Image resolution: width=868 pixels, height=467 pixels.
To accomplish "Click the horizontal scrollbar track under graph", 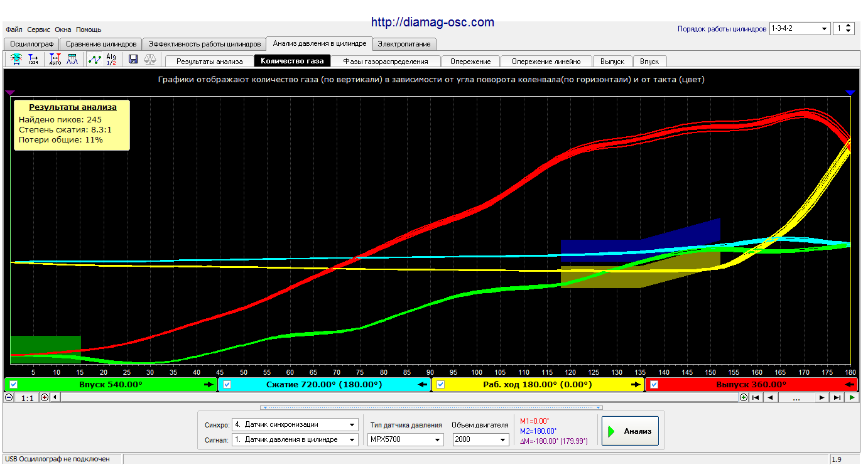I will click(x=399, y=397).
